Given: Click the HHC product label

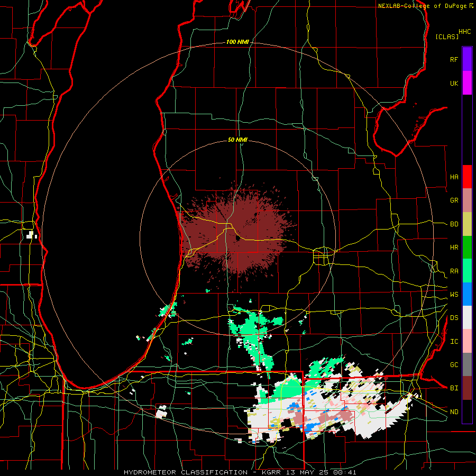Looking at the screenshot, I should (465, 31).
